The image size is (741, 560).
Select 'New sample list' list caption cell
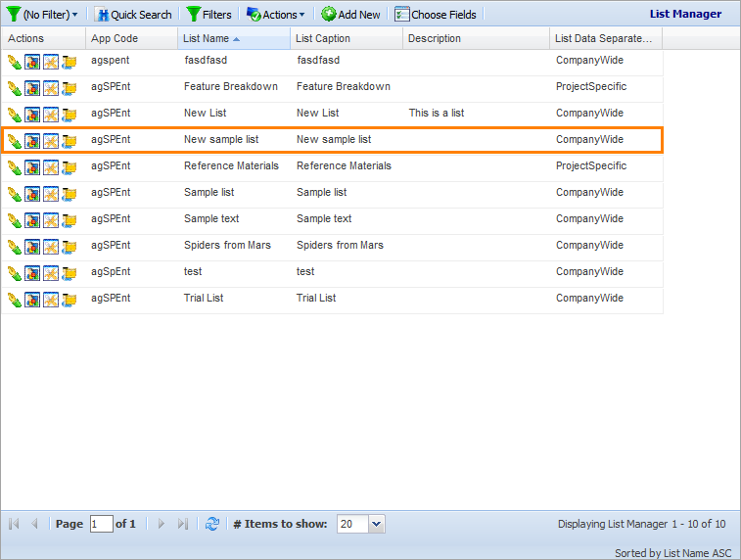pyautogui.click(x=334, y=139)
